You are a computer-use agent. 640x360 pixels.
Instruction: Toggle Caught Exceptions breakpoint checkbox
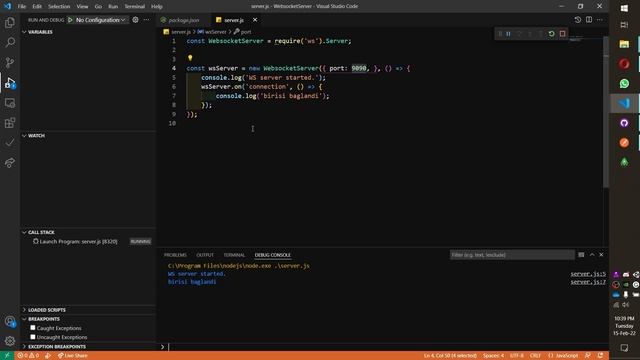pos(33,328)
